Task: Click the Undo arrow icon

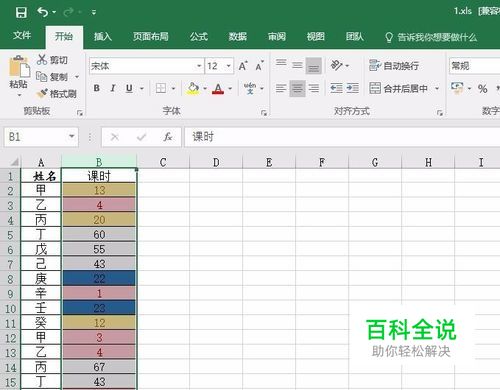Action: (x=43, y=12)
